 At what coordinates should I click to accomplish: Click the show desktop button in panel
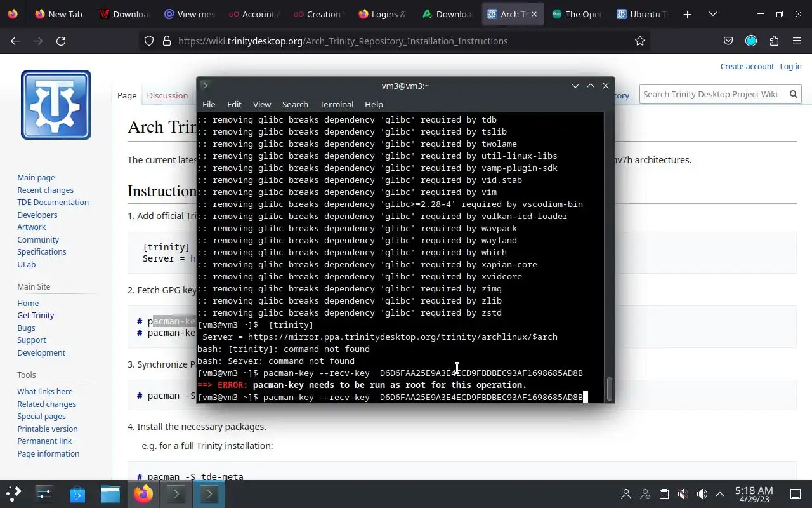coord(796,494)
